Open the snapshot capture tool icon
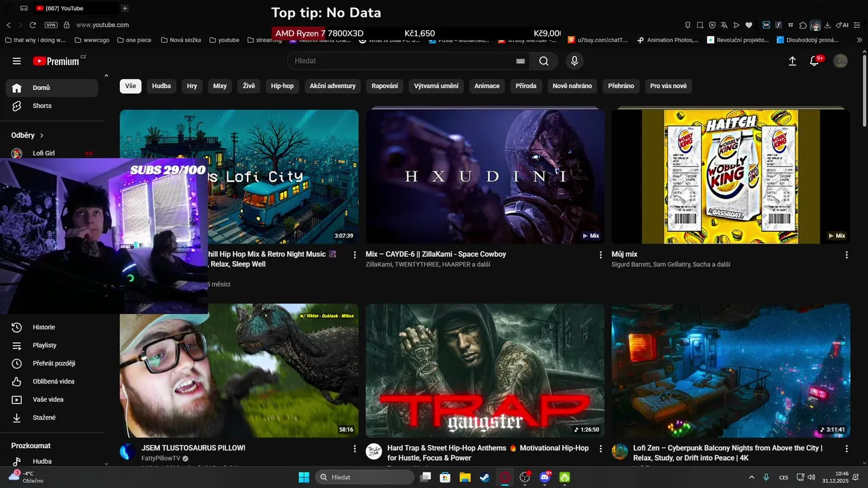The width and height of the screenshot is (868, 488). (x=700, y=25)
